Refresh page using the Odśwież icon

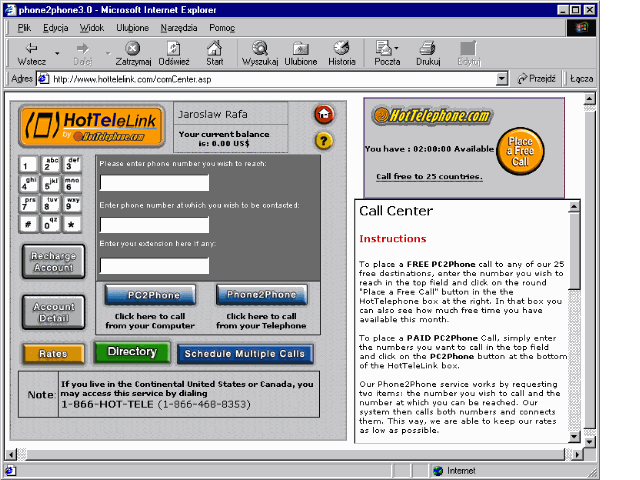[x=174, y=49]
